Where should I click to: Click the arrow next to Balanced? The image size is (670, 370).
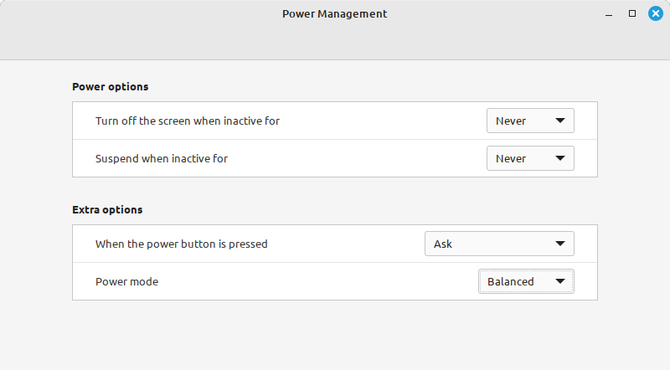[x=560, y=282]
